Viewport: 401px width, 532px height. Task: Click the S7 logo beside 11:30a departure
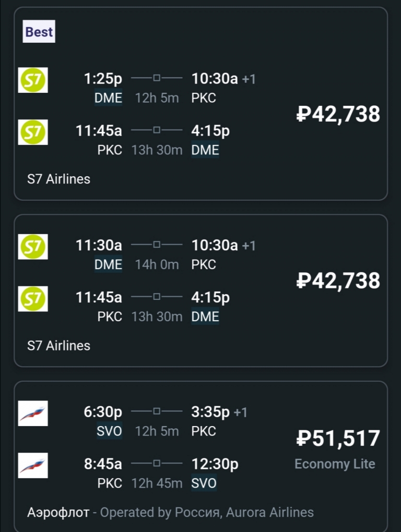click(33, 247)
